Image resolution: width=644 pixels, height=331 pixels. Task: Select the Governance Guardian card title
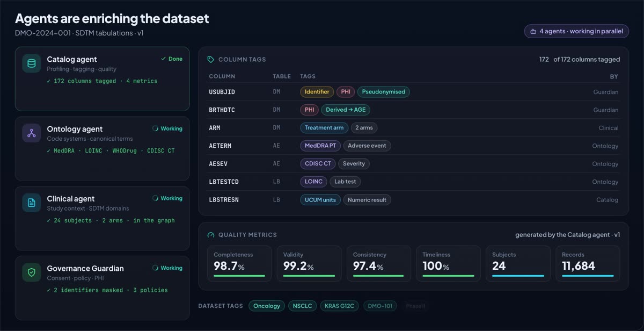click(85, 268)
